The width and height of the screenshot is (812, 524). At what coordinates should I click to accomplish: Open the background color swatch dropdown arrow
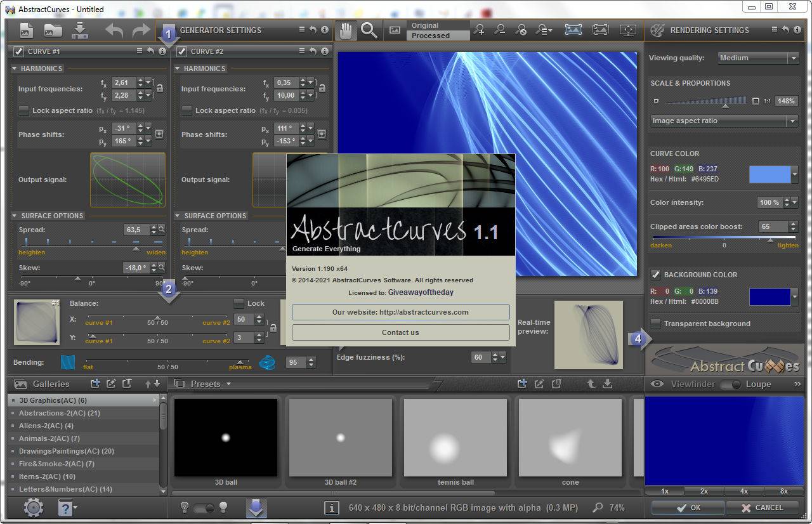tap(795, 296)
